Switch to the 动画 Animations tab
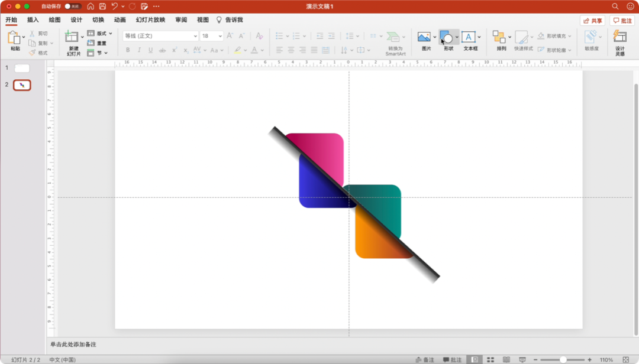This screenshot has width=639, height=364. click(120, 20)
